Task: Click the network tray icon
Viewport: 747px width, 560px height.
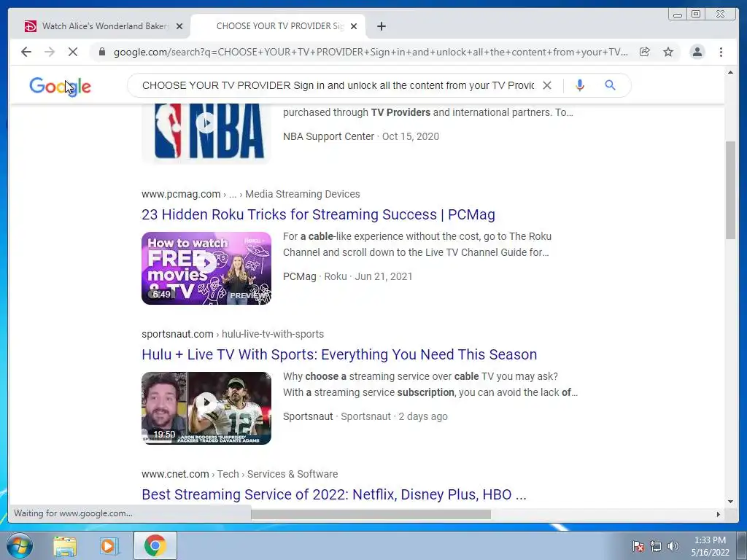Action: pyautogui.click(x=656, y=546)
